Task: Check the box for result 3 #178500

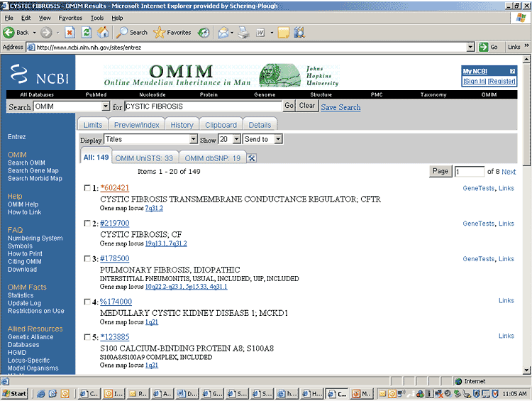Action: [x=87, y=258]
